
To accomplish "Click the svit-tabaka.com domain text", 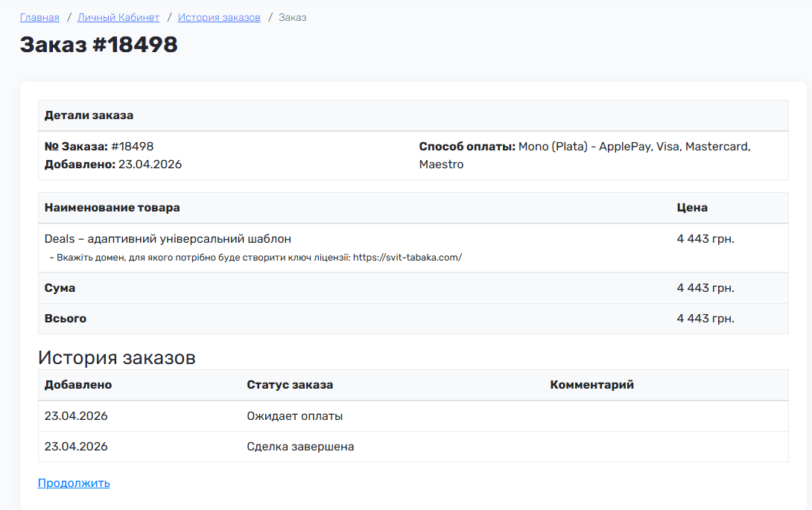I will (407, 258).
